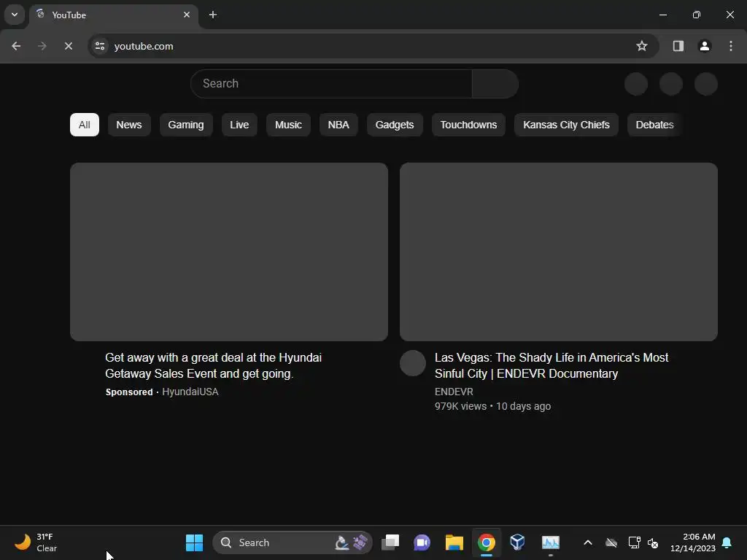Open the clock showing 2:06 AM
The width and height of the screenshot is (747, 560).
693,542
